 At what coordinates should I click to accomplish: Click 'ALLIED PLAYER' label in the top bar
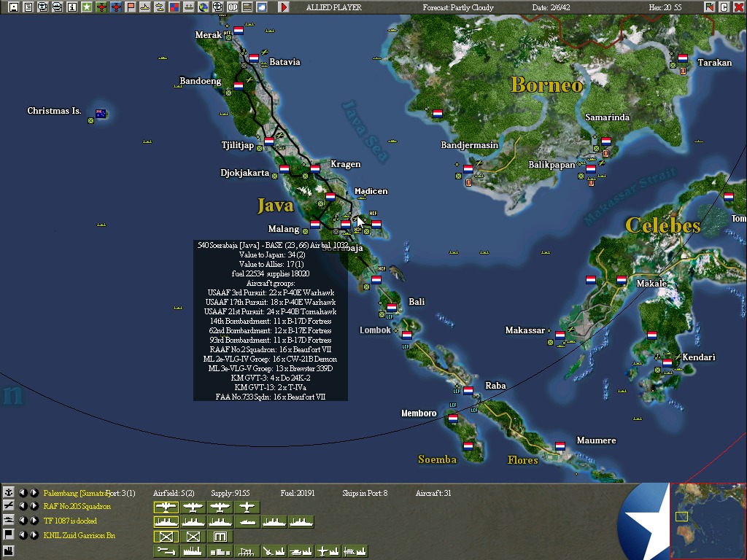coord(334,7)
